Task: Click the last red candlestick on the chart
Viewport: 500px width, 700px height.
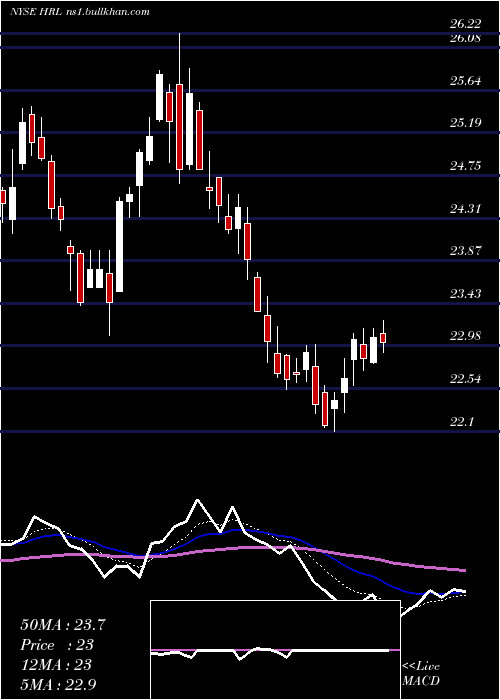Action: point(383,338)
